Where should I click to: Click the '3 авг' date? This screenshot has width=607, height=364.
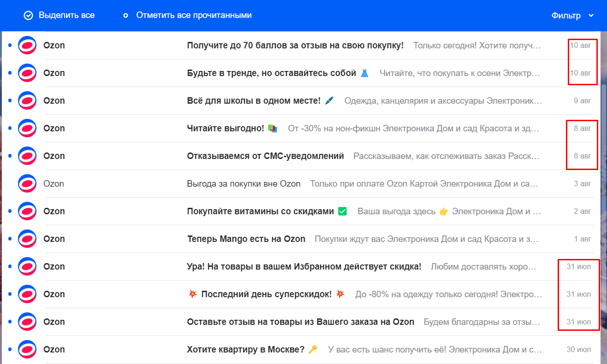583,183
